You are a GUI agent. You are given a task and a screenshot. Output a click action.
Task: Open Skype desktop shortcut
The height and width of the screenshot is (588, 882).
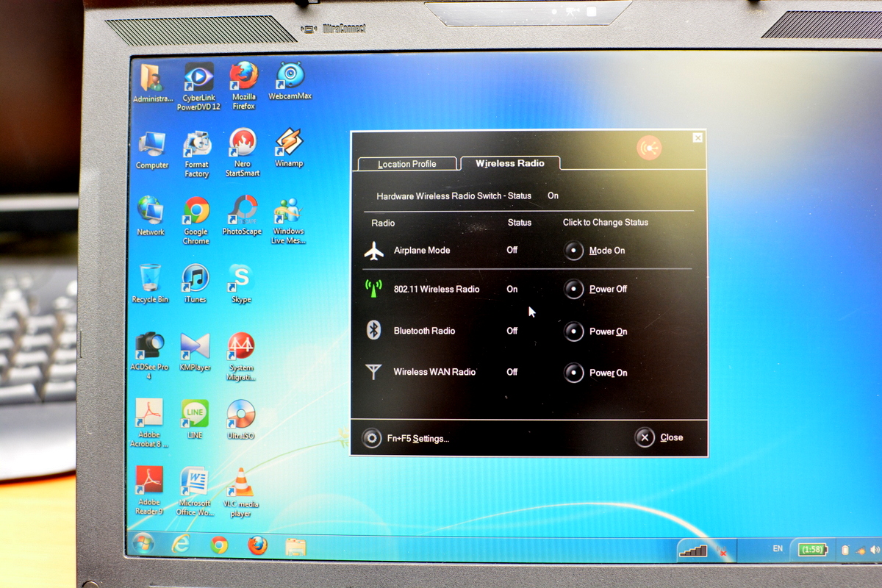pos(240,284)
